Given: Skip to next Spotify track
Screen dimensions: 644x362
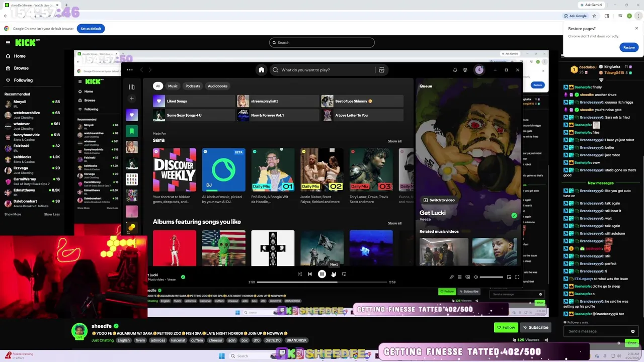Looking at the screenshot, I should (x=334, y=274).
